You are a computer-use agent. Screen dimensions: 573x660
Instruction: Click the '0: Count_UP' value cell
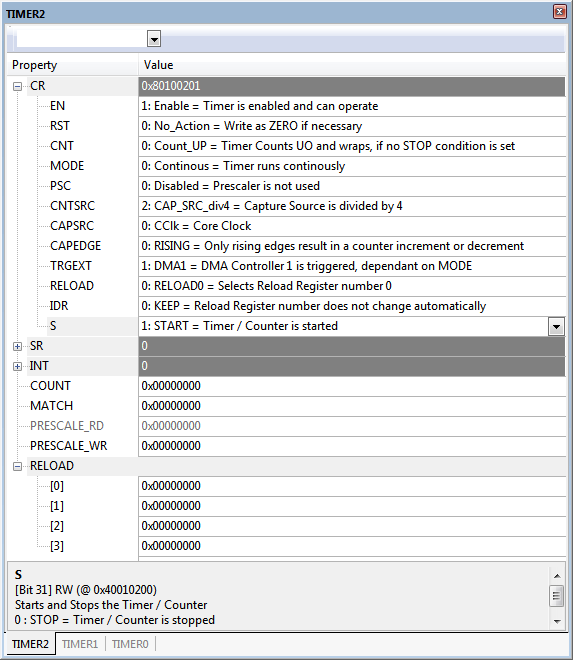coord(352,146)
